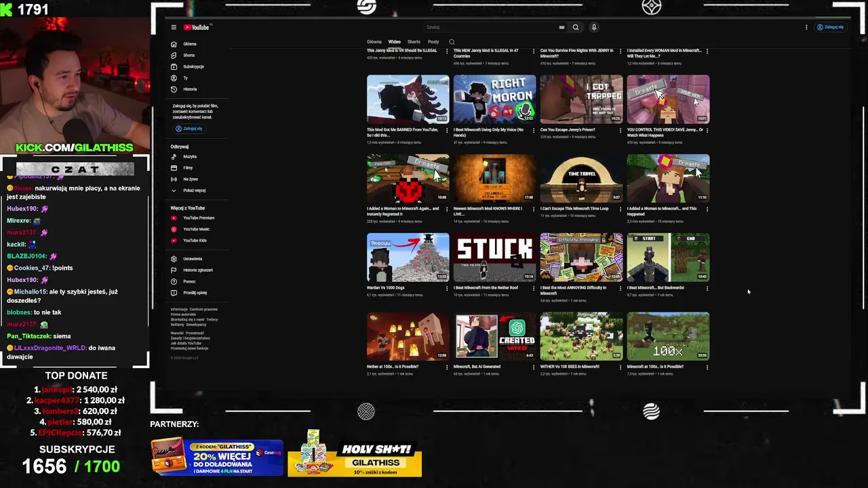868x488 pixels.
Task: Open the top-right three-dot settings menu
Action: click(x=806, y=27)
